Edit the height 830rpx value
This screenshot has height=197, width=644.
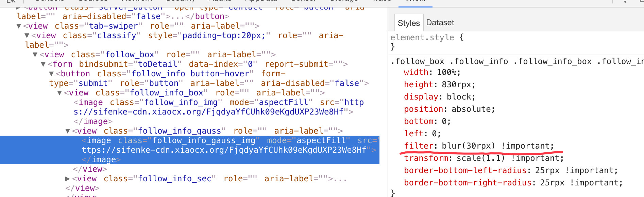click(x=458, y=85)
